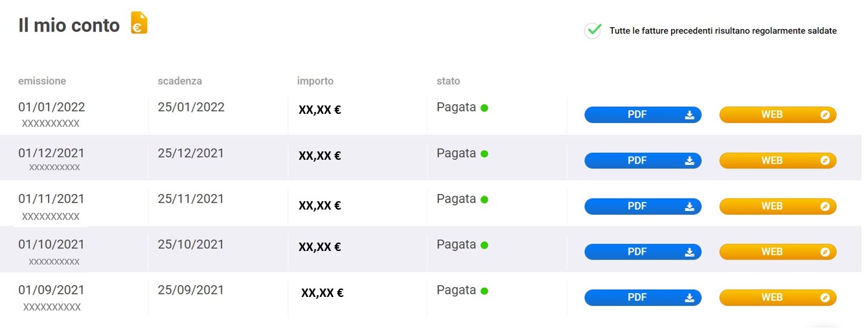Click the importo column header
868x328 pixels.
coord(315,81)
